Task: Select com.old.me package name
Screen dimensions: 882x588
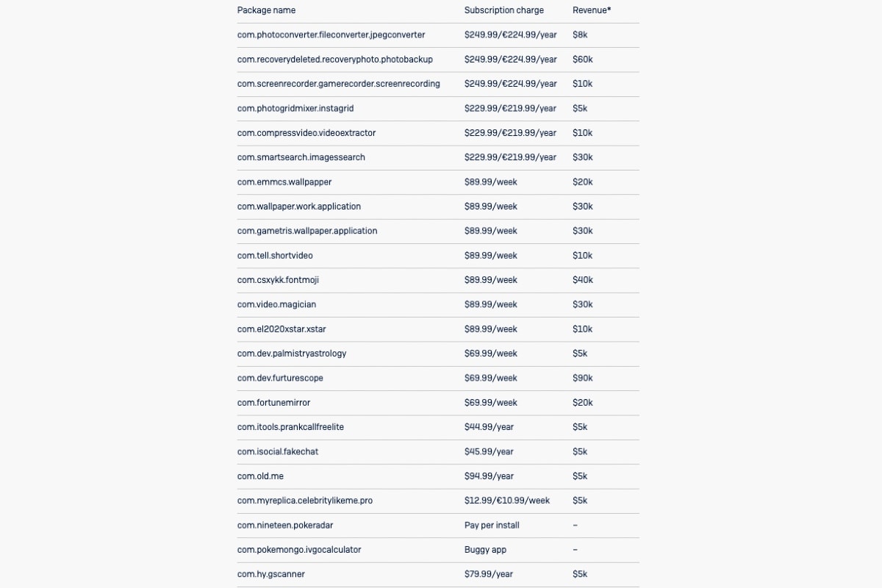Action: click(x=260, y=476)
